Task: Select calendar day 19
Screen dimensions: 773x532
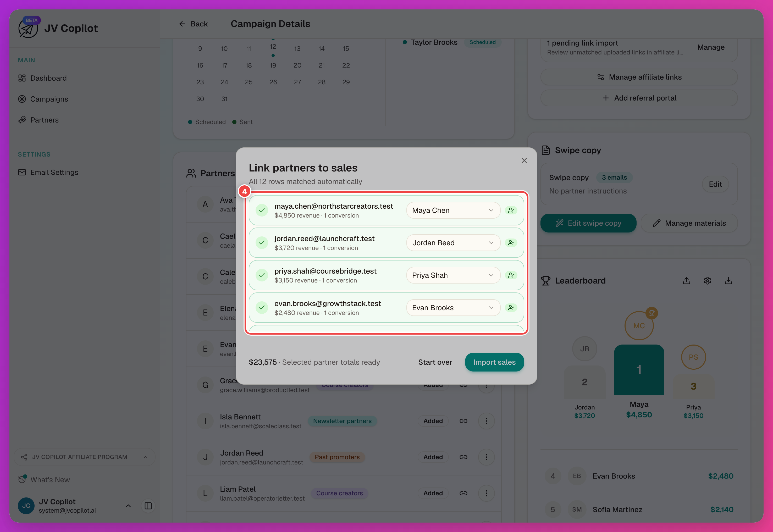Action: click(273, 65)
